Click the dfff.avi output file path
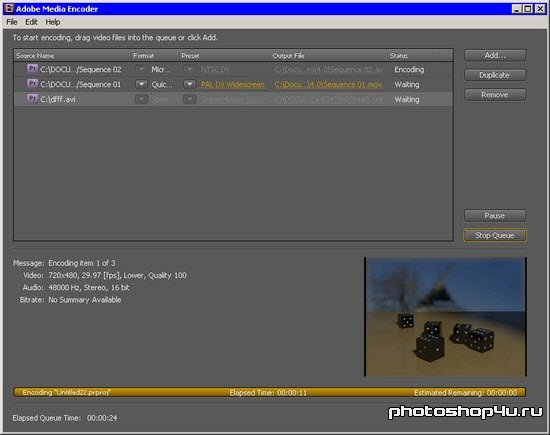Image resolution: width=550 pixels, height=435 pixels. [328, 100]
